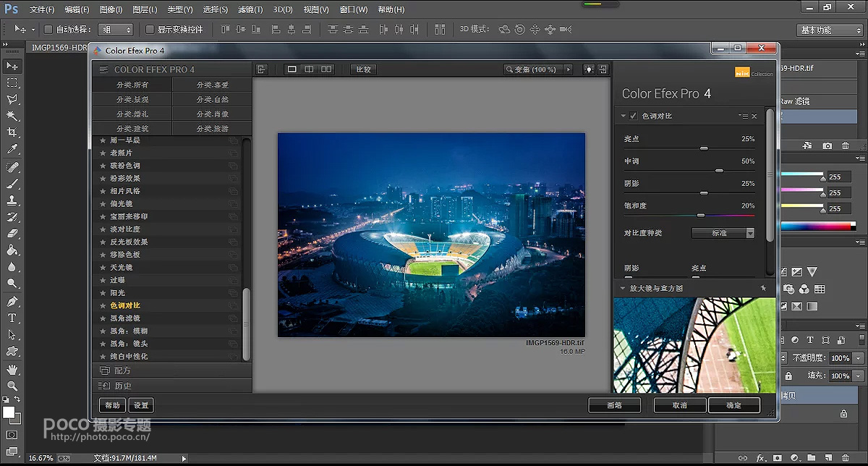Click the 设置 button
The width and height of the screenshot is (868, 466).
pos(140,405)
